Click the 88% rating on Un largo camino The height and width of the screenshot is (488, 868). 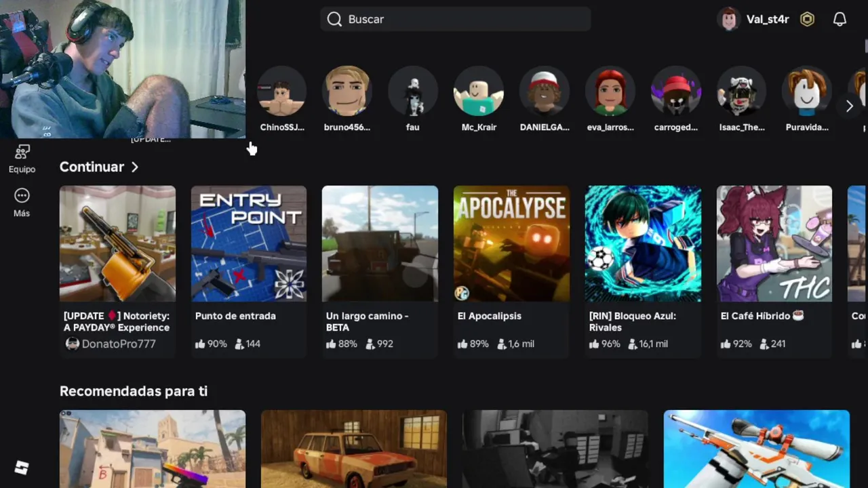342,344
